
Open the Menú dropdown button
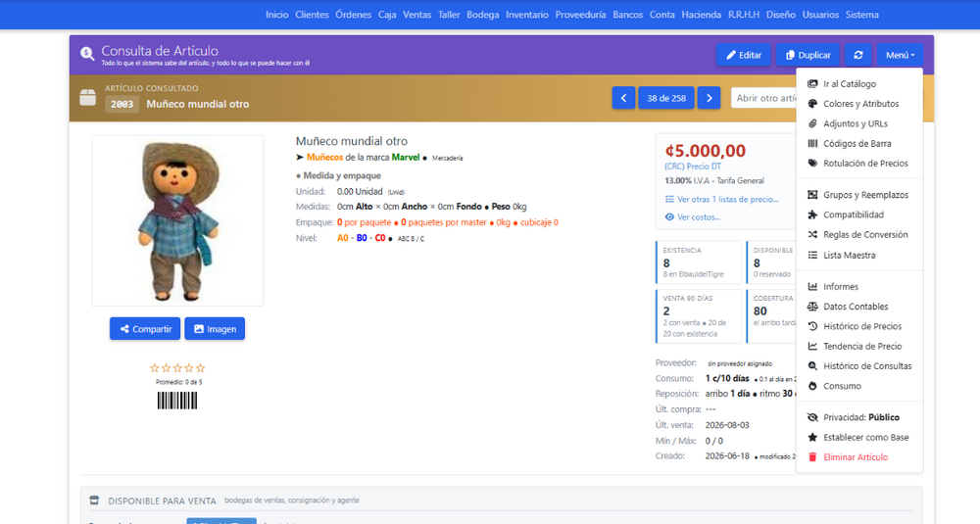point(900,55)
